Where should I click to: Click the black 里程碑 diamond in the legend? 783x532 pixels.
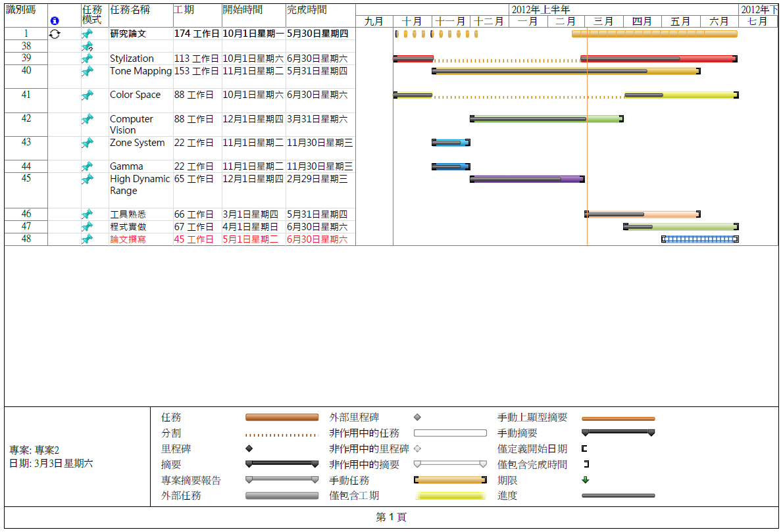coord(249,448)
